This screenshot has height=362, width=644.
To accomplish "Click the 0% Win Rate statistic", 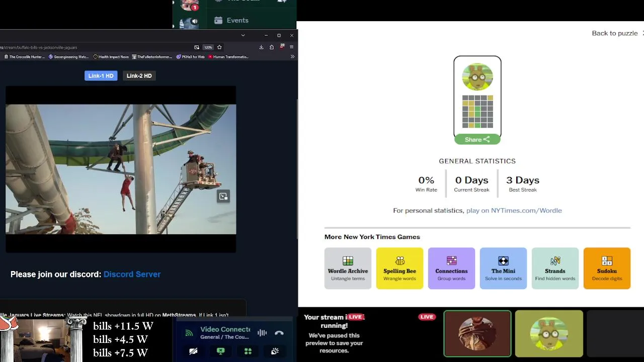I will [x=426, y=184].
